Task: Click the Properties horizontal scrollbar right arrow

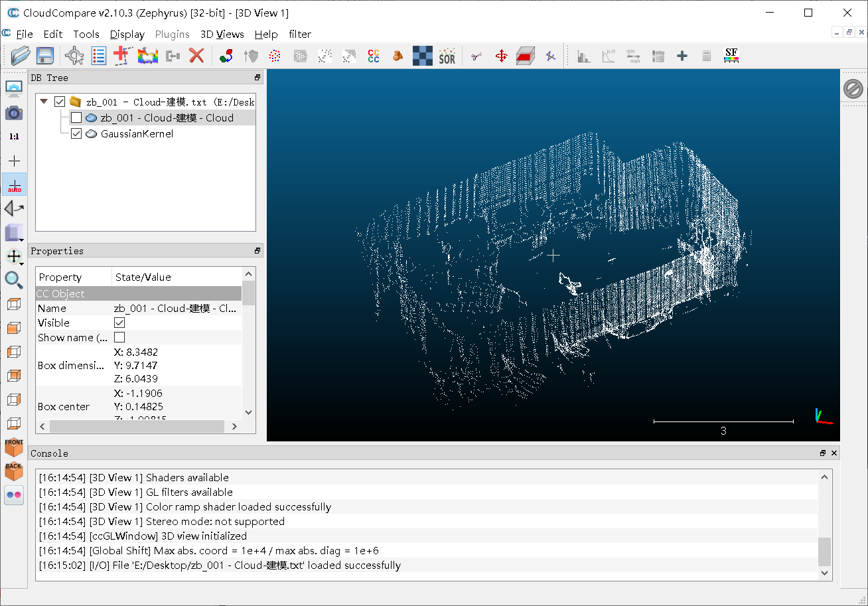Action: 235,426
